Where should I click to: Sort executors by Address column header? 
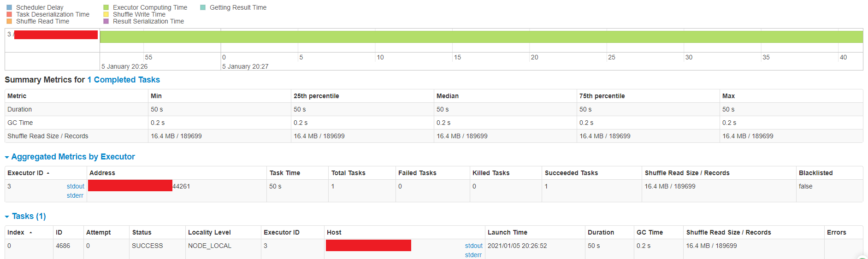[102, 173]
